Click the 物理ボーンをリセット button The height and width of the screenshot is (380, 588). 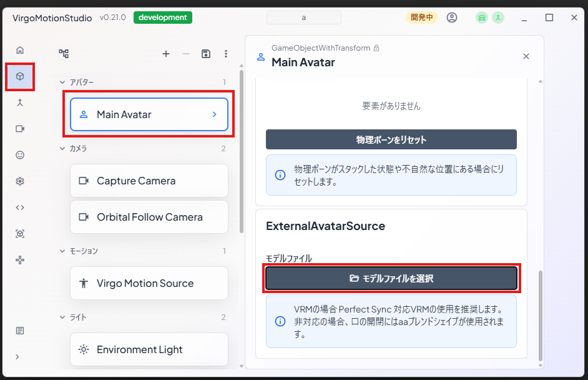coord(391,139)
